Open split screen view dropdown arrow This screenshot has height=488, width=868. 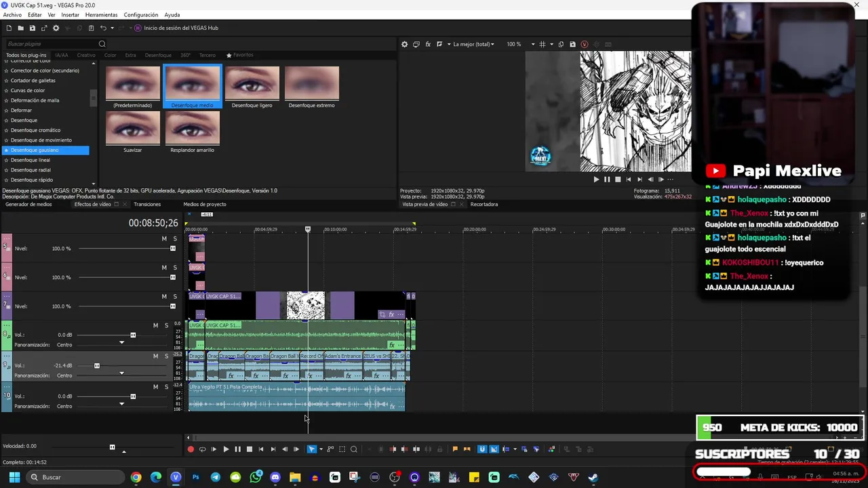448,44
